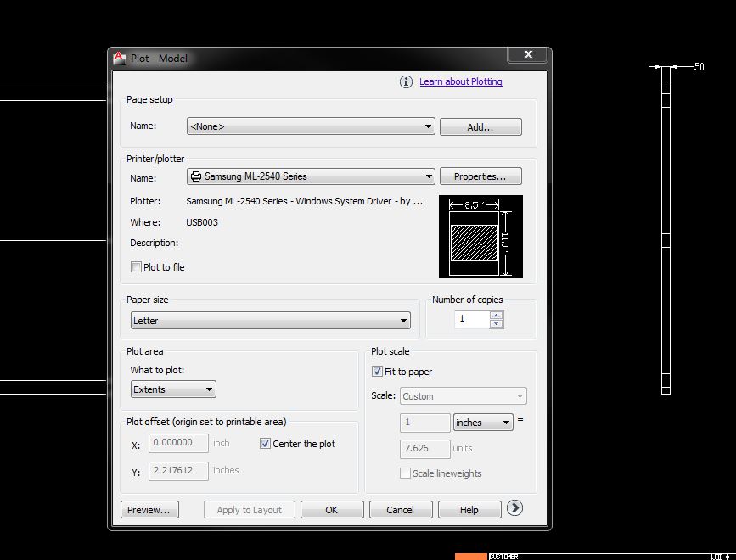Click the Number of copies field
This screenshot has width=736, height=560.
coord(472,319)
